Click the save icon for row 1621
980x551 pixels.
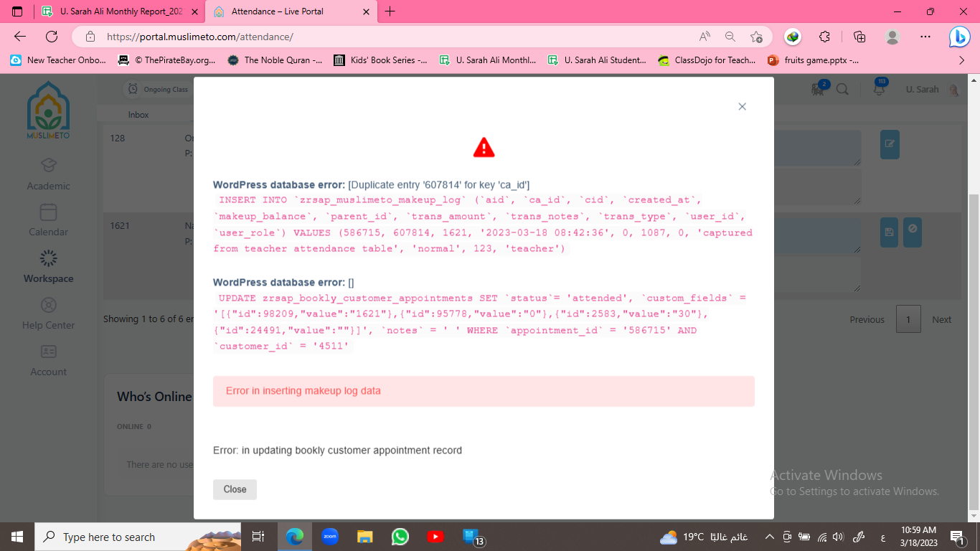pyautogui.click(x=890, y=232)
